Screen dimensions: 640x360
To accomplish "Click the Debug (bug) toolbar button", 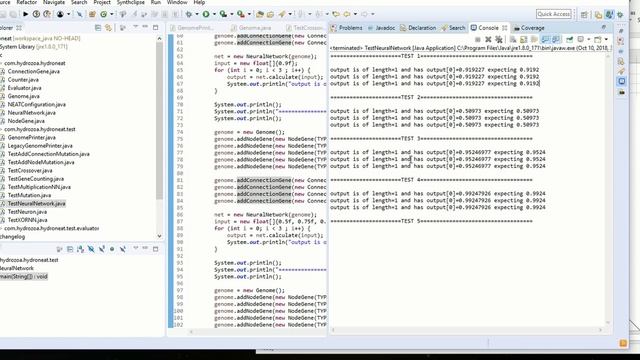I will coord(189,14).
